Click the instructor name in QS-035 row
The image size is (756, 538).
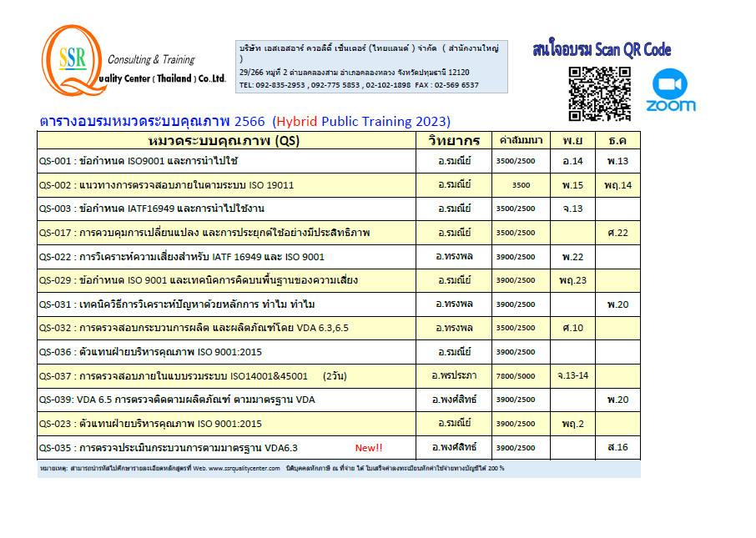pos(454,447)
